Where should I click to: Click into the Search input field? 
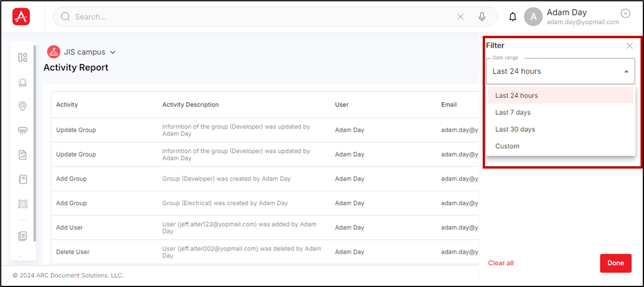click(x=260, y=17)
